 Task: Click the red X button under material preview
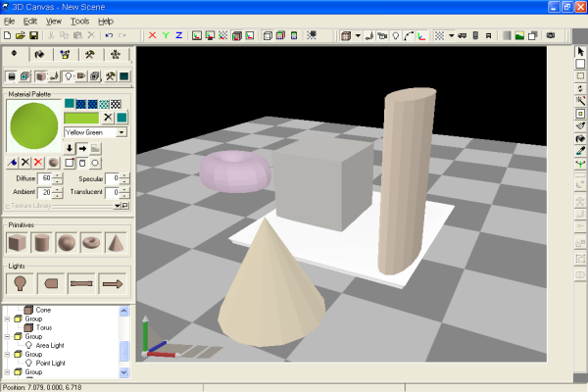coord(38,163)
